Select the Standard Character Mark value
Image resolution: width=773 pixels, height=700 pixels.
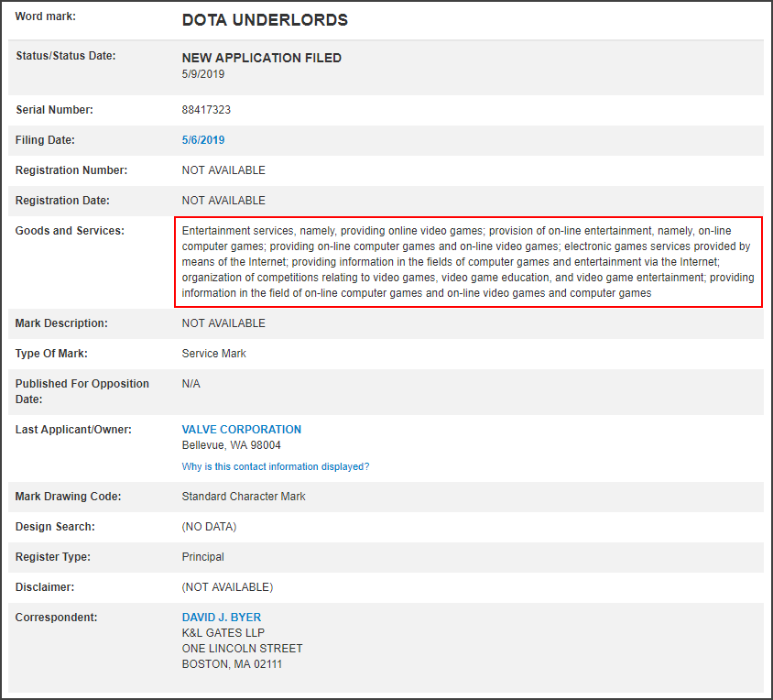coord(244,497)
